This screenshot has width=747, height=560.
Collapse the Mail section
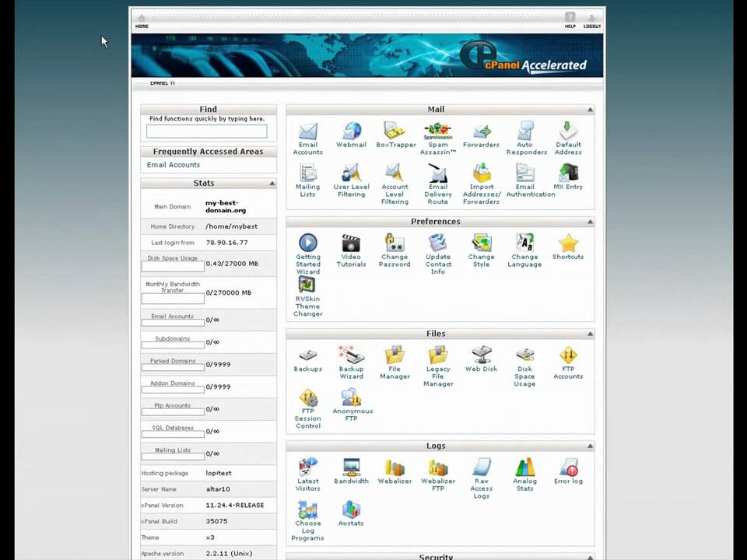(591, 110)
